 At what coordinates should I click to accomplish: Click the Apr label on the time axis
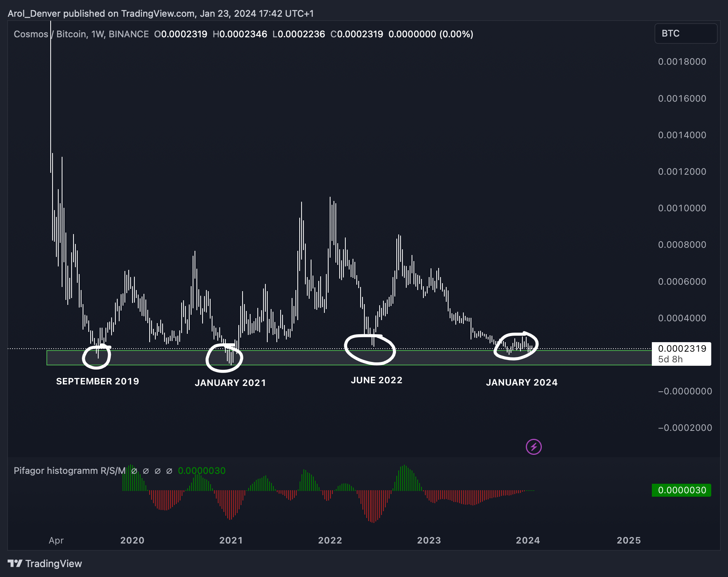56,540
